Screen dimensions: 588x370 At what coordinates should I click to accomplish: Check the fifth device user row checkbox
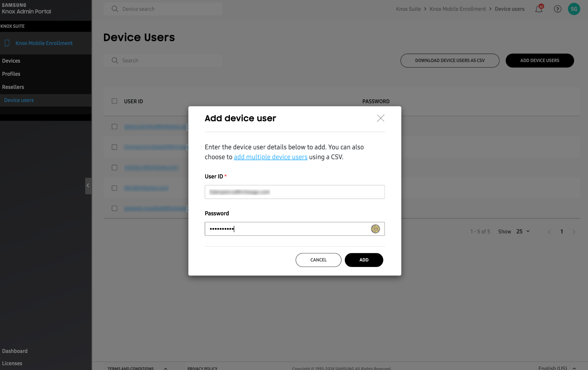(x=114, y=208)
